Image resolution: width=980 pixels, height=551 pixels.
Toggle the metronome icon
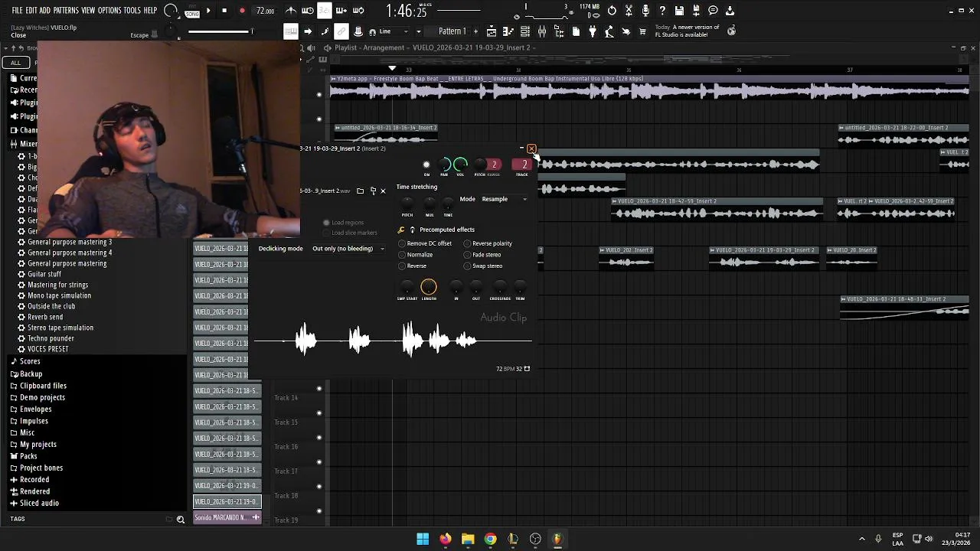(291, 11)
